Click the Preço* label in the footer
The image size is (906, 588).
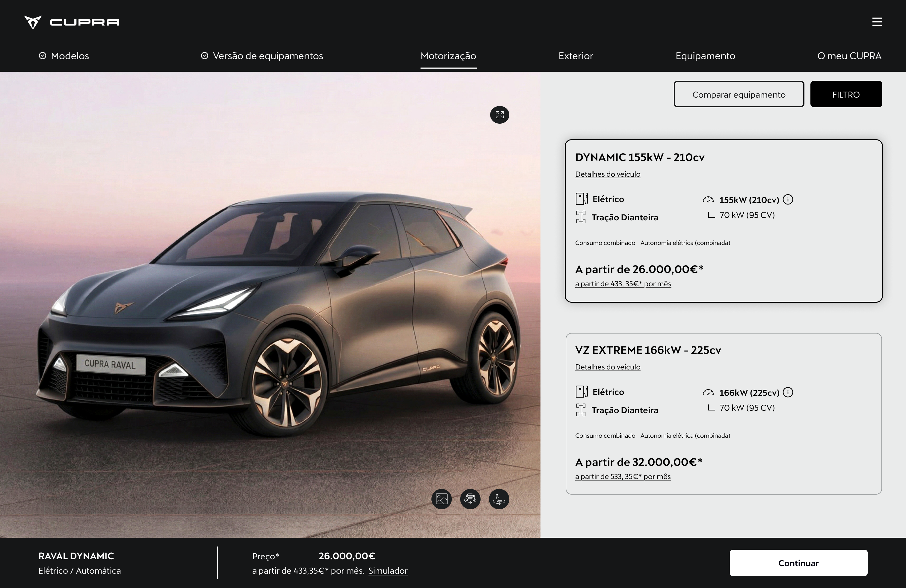pyautogui.click(x=266, y=556)
